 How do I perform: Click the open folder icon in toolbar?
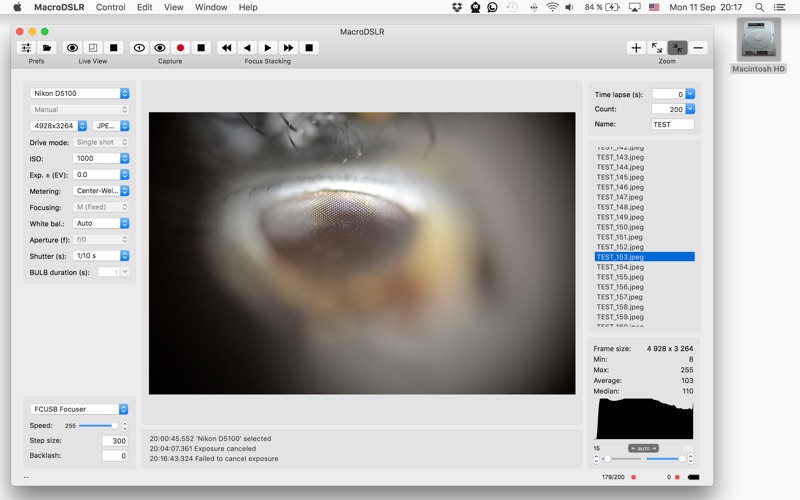pyautogui.click(x=47, y=48)
